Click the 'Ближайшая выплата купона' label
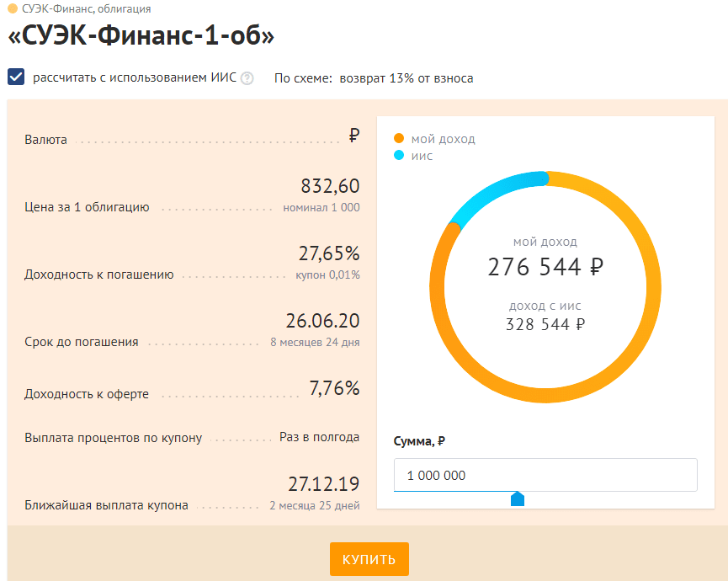This screenshot has width=728, height=581. click(106, 505)
